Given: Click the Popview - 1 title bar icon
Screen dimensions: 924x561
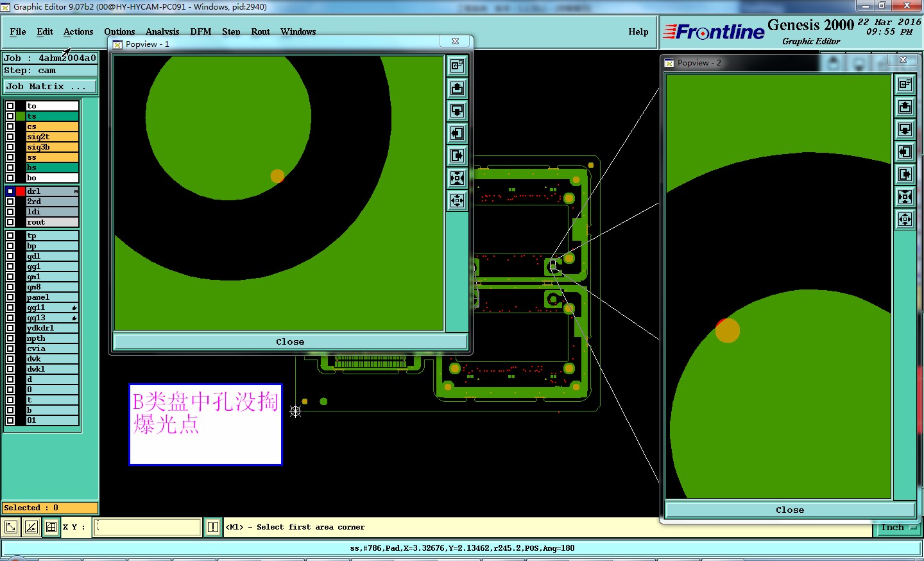Looking at the screenshot, I should click(117, 44).
